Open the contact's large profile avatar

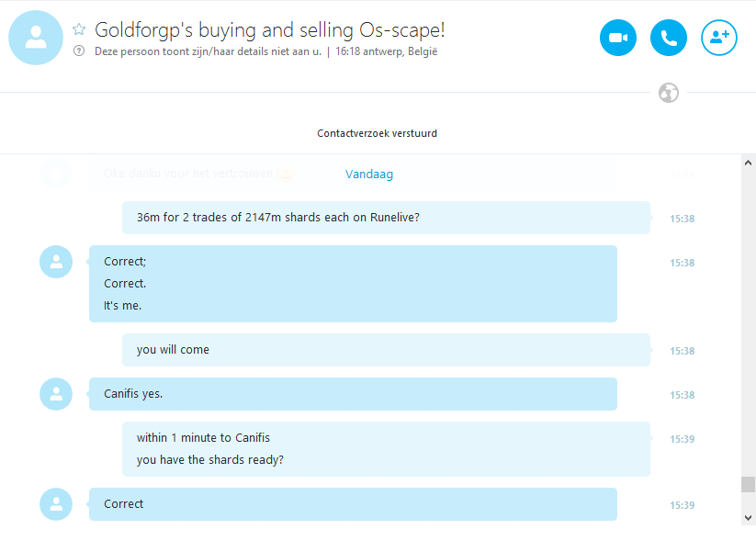click(36, 38)
